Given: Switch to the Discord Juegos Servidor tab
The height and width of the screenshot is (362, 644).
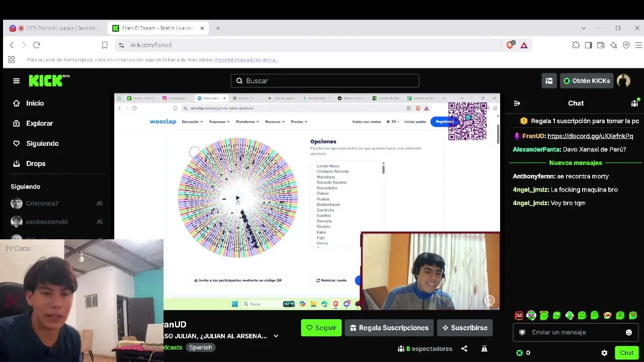Looking at the screenshot, I should [x=55, y=28].
